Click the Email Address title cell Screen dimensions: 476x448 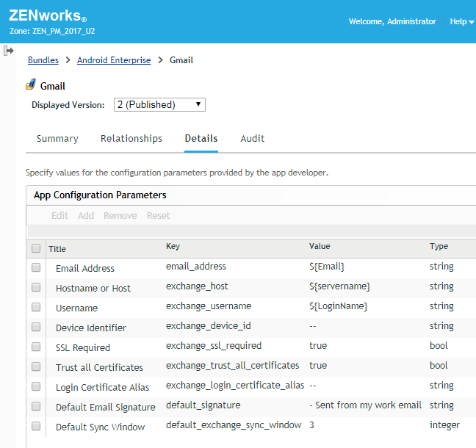tap(85, 268)
